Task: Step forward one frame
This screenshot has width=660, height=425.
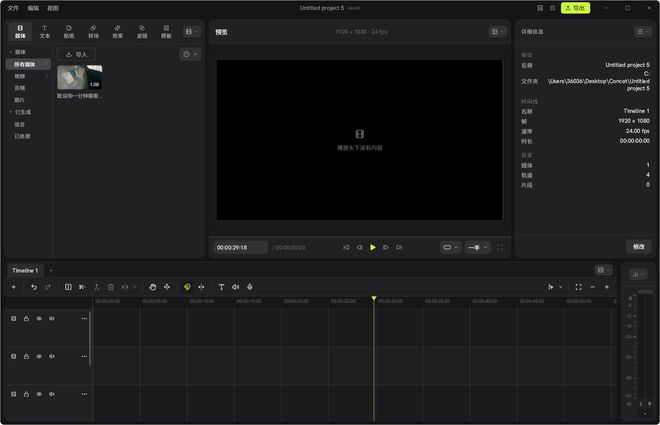Action: [386, 247]
